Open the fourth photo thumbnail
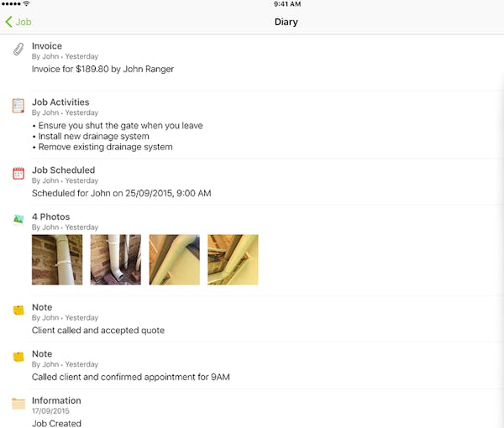 [233, 259]
